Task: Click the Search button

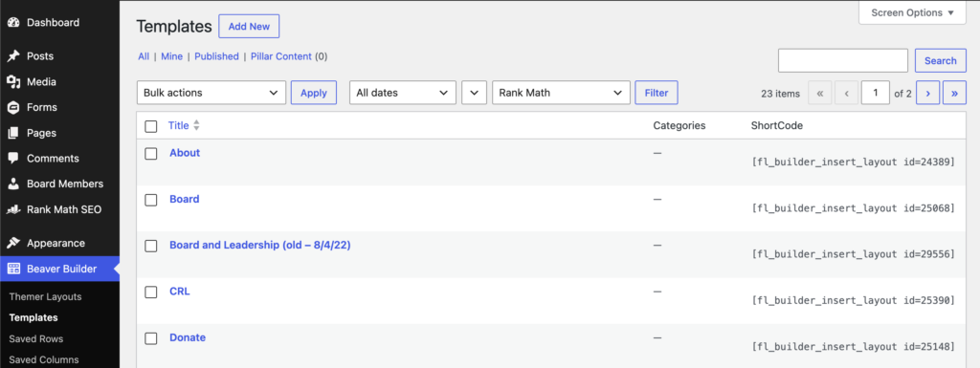Action: coord(941,60)
